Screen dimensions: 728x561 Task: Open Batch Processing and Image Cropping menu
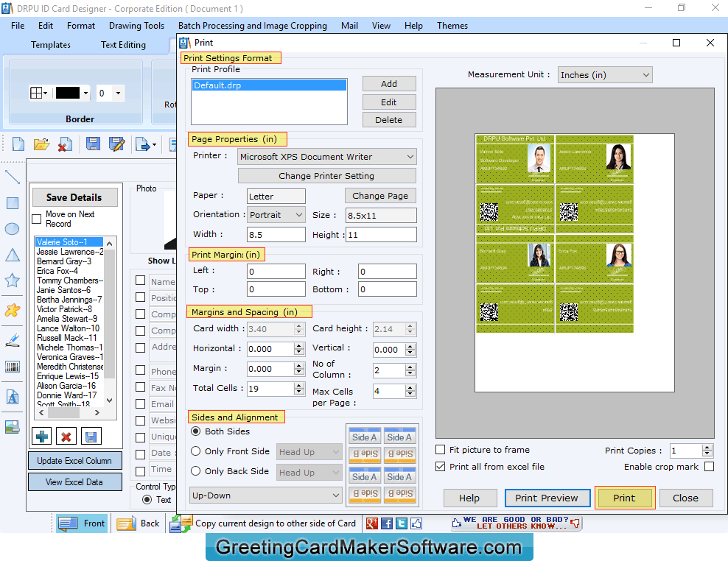coord(253,26)
